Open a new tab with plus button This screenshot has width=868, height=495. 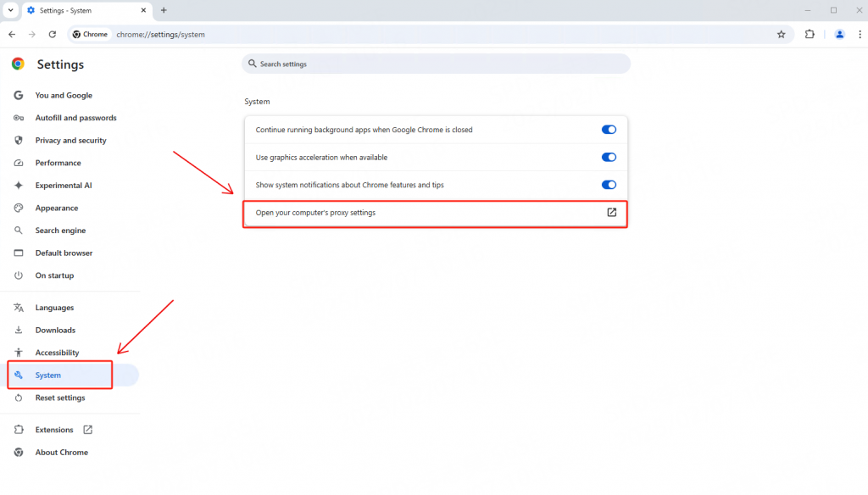pyautogui.click(x=164, y=10)
